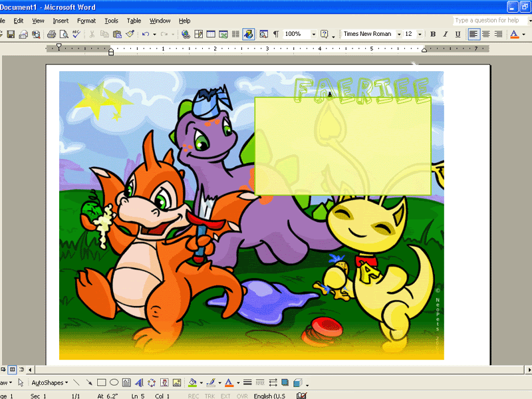Image resolution: width=532 pixels, height=399 pixels.
Task: Toggle Italic formatting
Action: pos(445,34)
